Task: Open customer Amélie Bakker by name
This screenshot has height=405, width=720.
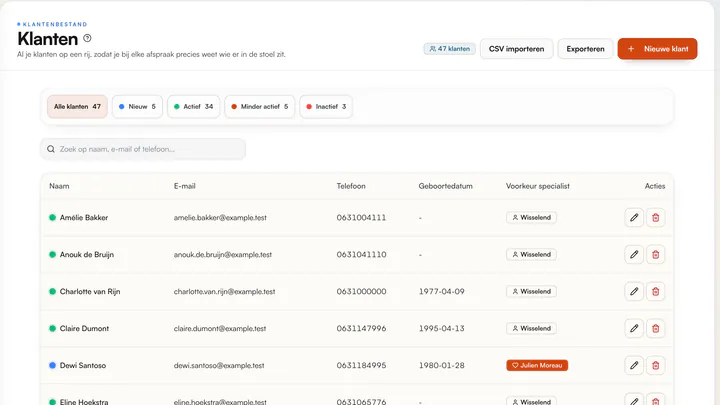Action: pos(84,218)
